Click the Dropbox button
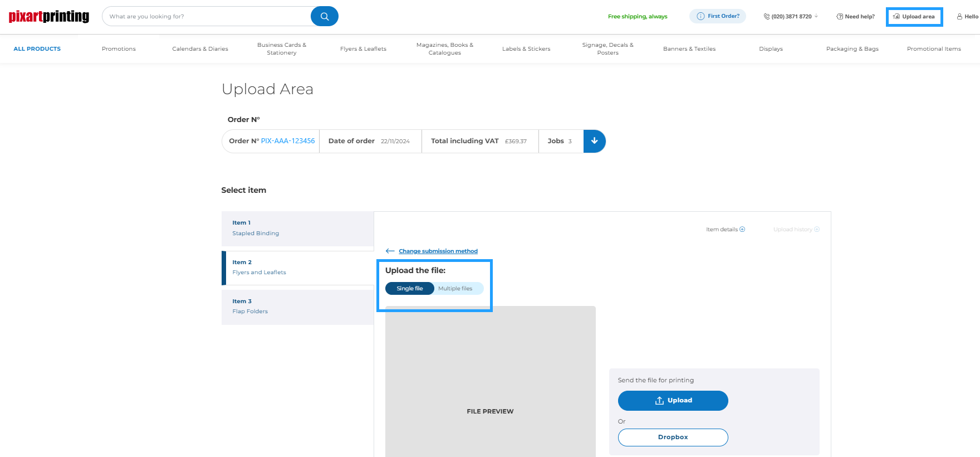This screenshot has height=457, width=980. [x=673, y=437]
